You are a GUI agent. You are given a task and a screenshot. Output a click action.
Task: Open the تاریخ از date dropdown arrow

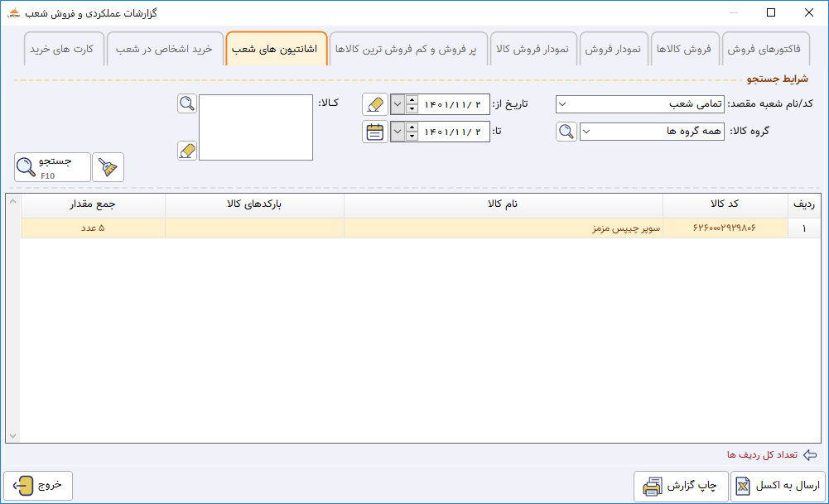point(398,104)
